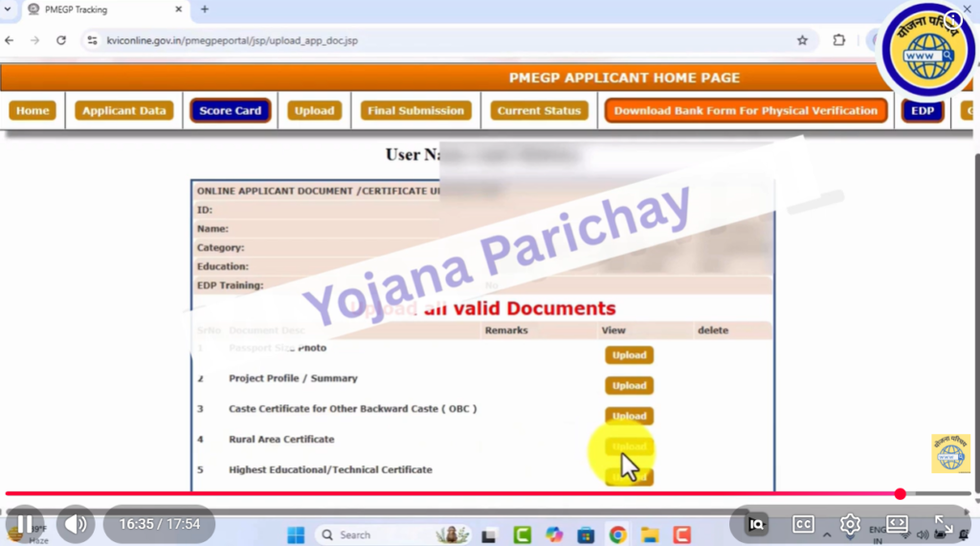The image size is (980, 546).
Task: Click the Windows Start button
Action: (295, 535)
